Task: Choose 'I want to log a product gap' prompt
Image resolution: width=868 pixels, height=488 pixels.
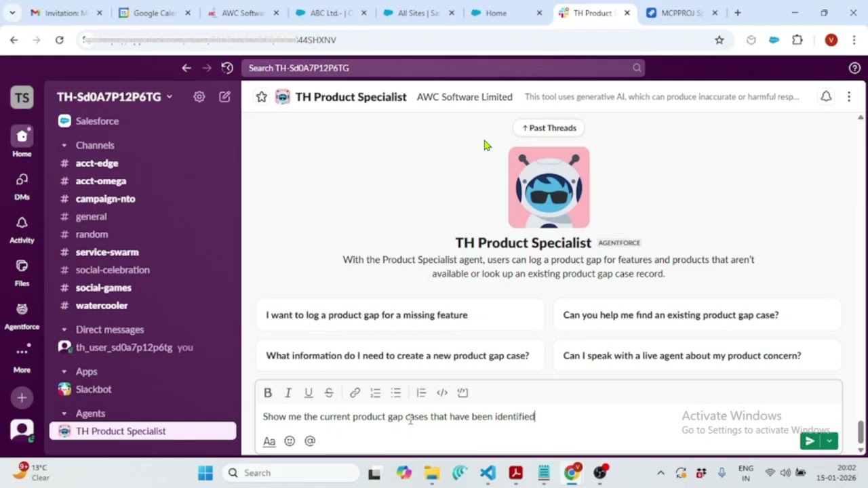Action: click(400, 315)
